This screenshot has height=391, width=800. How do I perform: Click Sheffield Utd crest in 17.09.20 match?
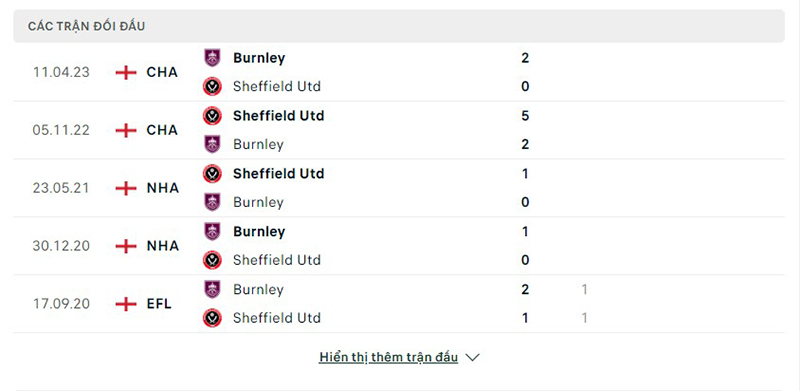tap(212, 318)
